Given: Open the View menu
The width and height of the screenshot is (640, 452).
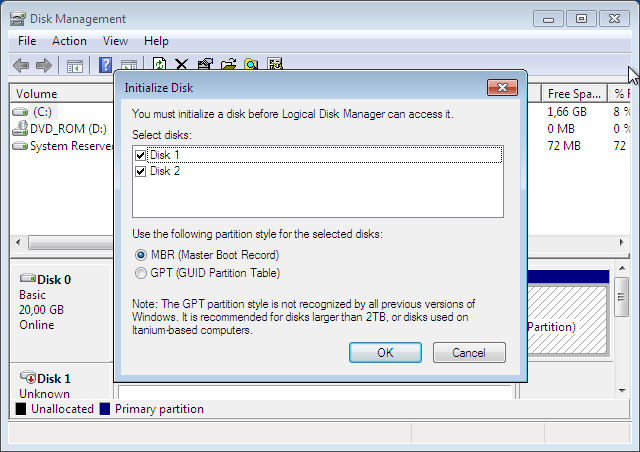Looking at the screenshot, I should pos(115,41).
